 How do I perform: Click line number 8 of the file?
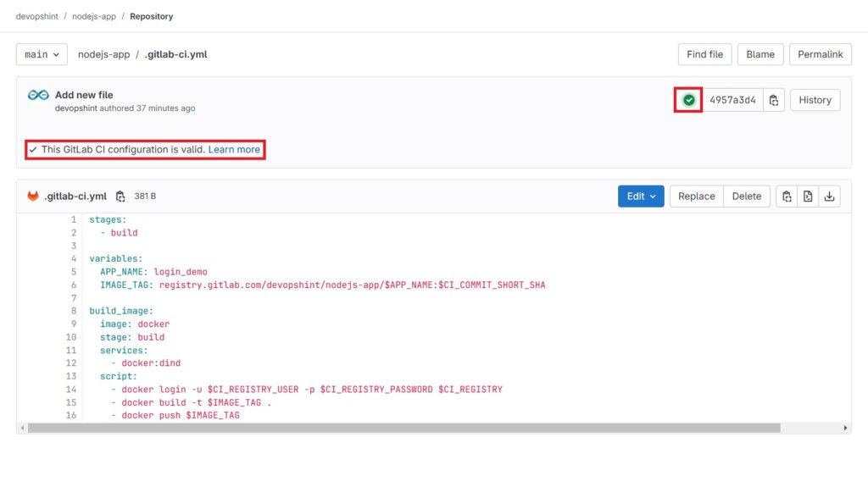(x=74, y=311)
